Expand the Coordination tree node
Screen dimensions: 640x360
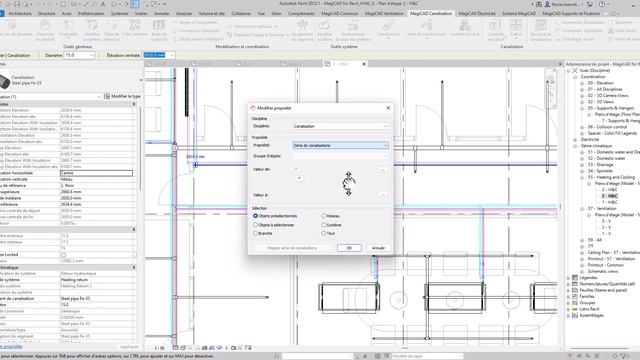[575, 77]
